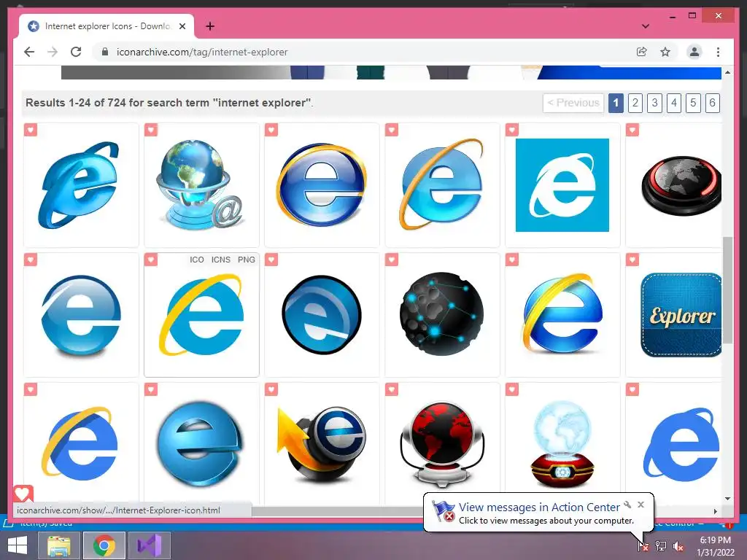Viewport: 747px width, 560px height.
Task: Go forward with the browser arrow
Action: tap(53, 52)
